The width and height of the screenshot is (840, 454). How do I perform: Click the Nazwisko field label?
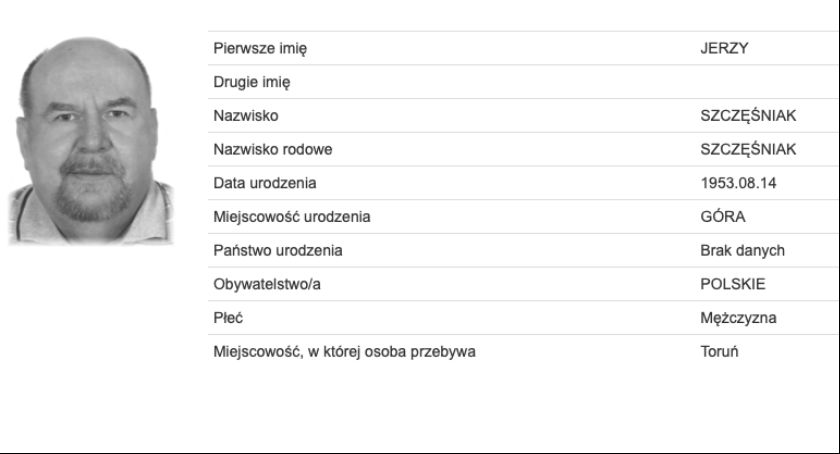[x=245, y=116]
